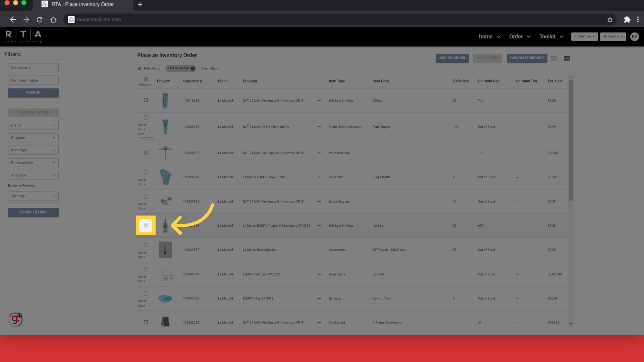Image resolution: width=644 pixels, height=362 pixels.
Task: Expand the Brand filter dropdown
Action: 33,125
